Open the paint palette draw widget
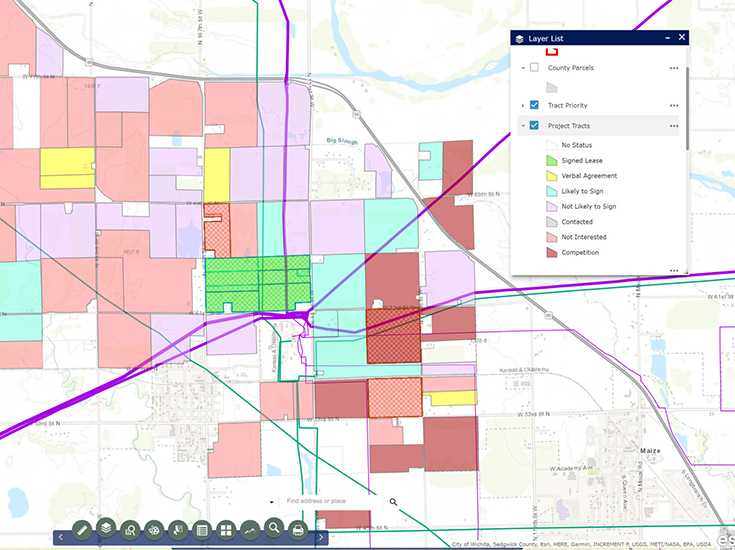This screenshot has width=735, height=550. coord(154,530)
